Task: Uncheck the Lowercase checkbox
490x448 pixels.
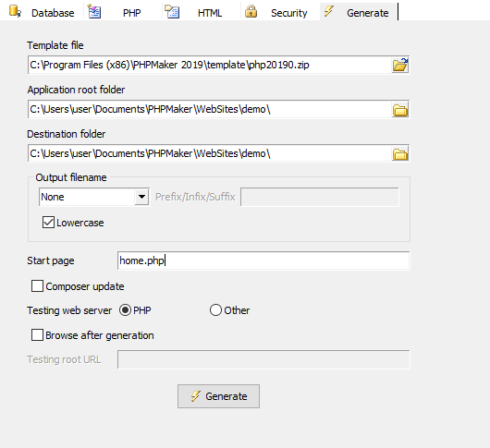Action: (x=48, y=223)
